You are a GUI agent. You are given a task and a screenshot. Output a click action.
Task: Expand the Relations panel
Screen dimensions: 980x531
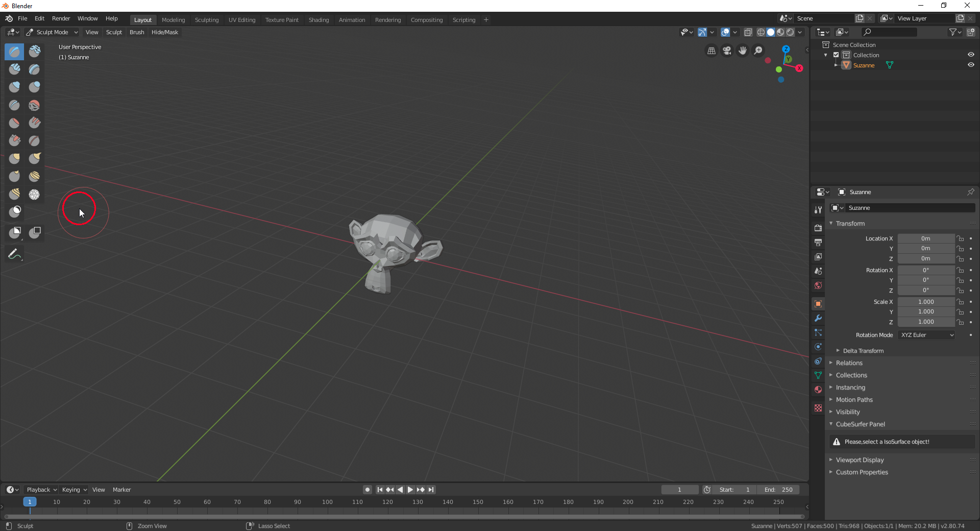pos(849,363)
